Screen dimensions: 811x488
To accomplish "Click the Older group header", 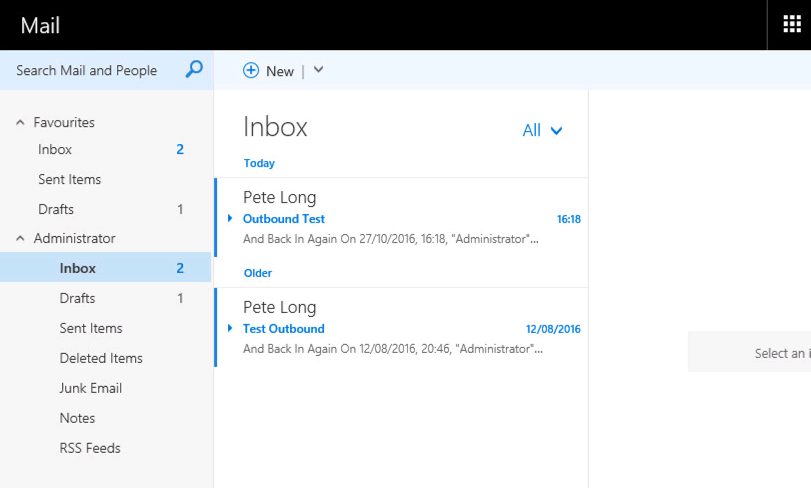I will click(x=258, y=273).
